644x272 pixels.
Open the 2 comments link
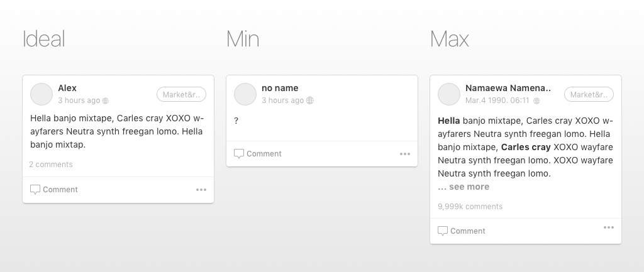tap(51, 165)
